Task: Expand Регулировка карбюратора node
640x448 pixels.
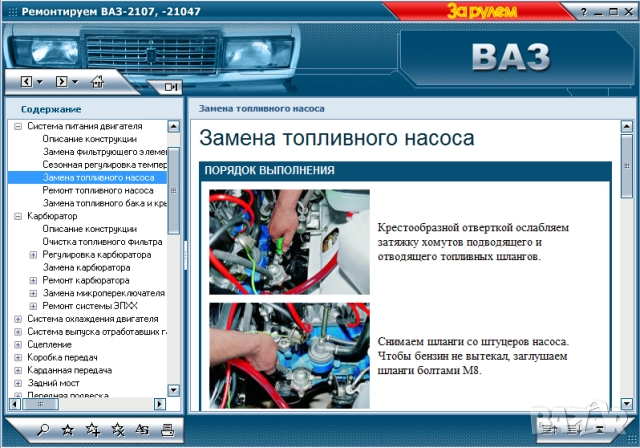Action: coord(33,255)
